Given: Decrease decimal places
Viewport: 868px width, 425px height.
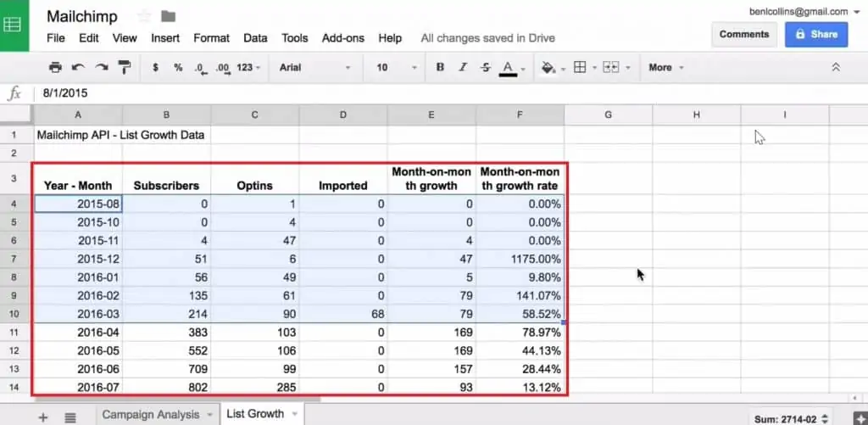Looking at the screenshot, I should pyautogui.click(x=200, y=68).
